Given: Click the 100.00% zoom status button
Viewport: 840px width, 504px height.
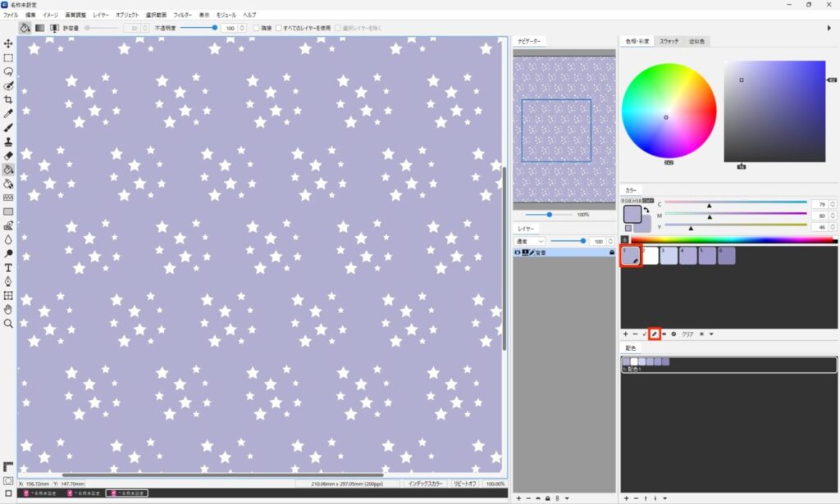Looking at the screenshot, I should tap(495, 484).
